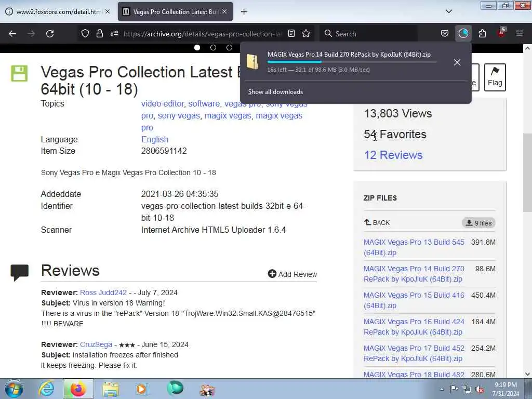Download all 9 files
Viewport: 532px width, 399px height.
[x=478, y=223]
